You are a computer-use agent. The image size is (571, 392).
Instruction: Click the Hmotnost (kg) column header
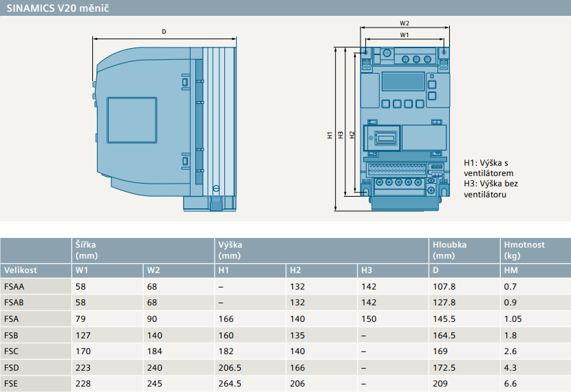(x=524, y=250)
